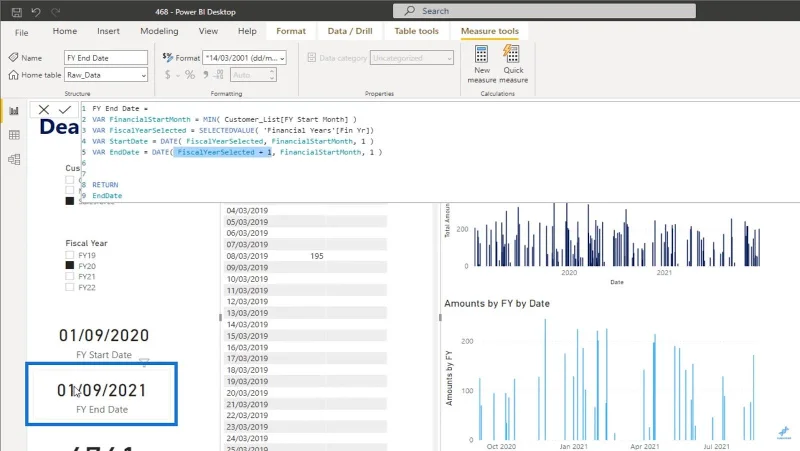Check the FY22 fiscal year box
Viewport: 800px width, 451px height.
69,287
